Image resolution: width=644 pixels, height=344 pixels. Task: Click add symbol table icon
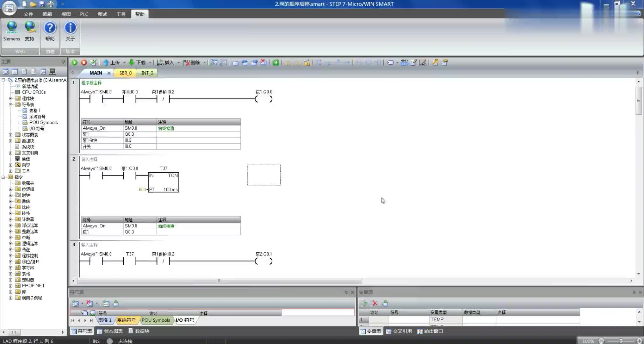click(x=75, y=304)
